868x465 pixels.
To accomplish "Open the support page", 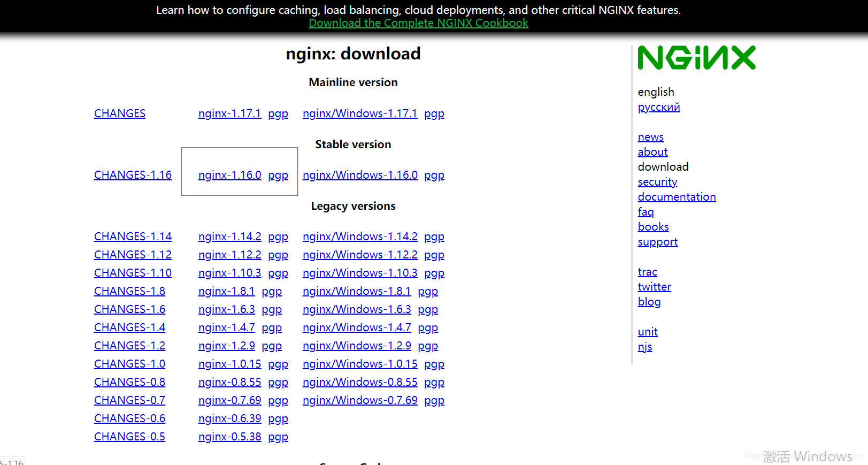I will (x=658, y=242).
